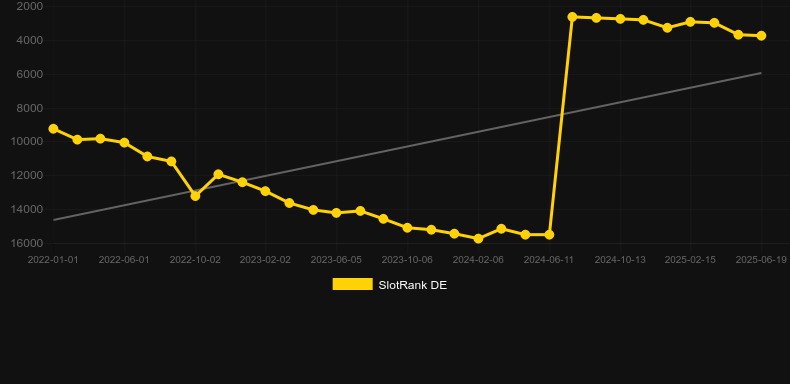Select the 2024-06-11 point before the jump
Viewport: 790px width, 384px height.
(x=549, y=235)
